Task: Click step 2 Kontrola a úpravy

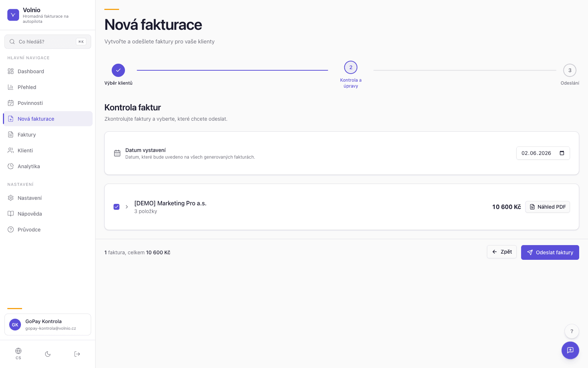Action: point(351,67)
